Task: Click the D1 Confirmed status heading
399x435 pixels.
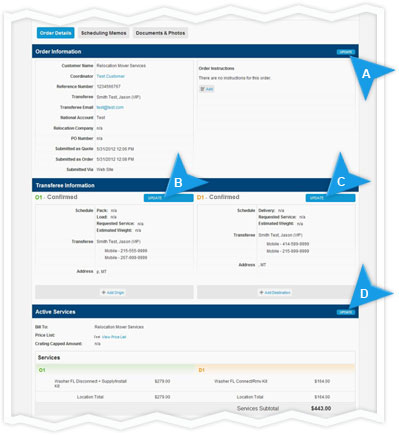Action: point(218,197)
